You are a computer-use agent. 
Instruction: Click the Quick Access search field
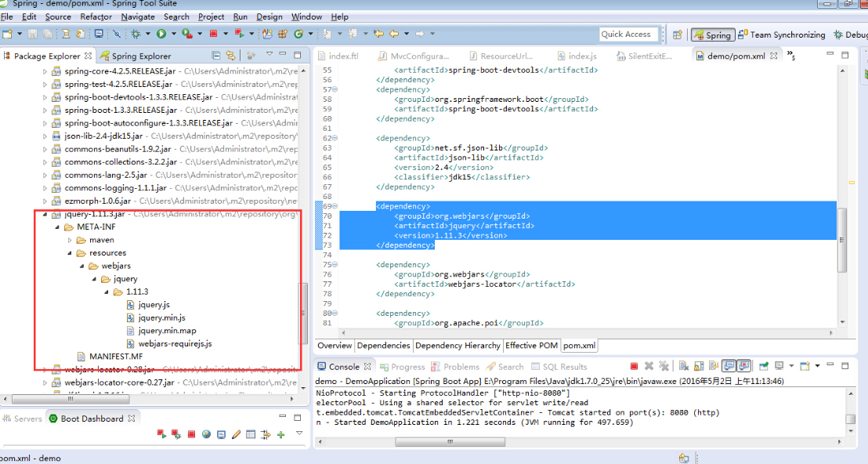(629, 34)
